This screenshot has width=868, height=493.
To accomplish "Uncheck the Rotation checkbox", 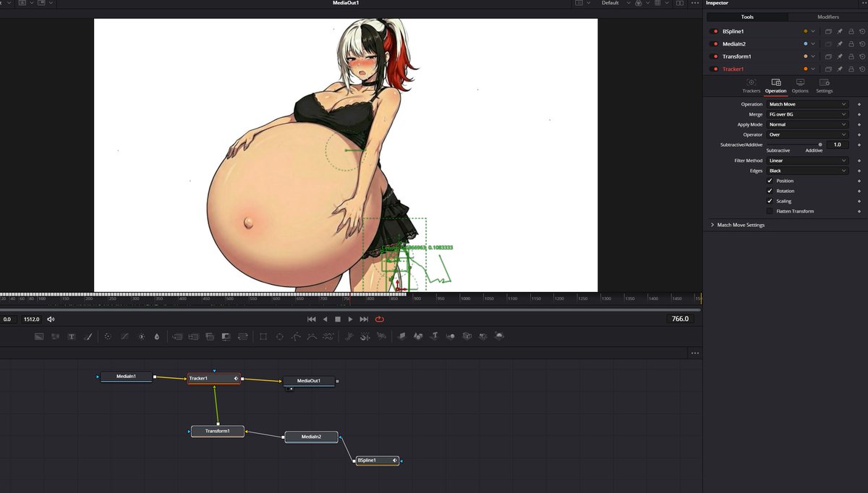I will click(770, 191).
